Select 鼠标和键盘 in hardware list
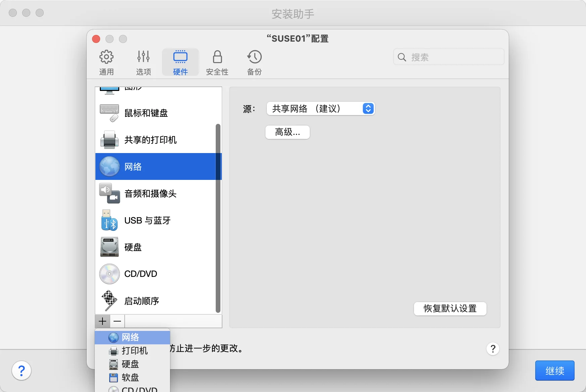This screenshot has width=586, height=392. click(158, 113)
